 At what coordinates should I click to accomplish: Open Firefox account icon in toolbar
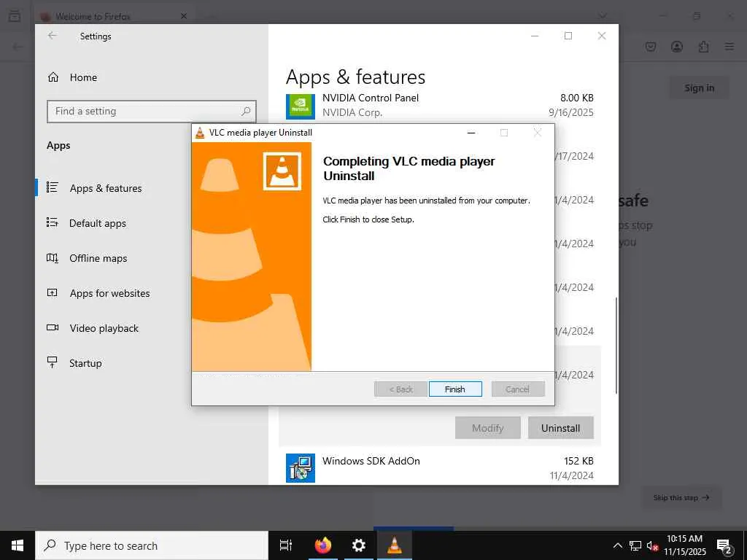click(677, 47)
